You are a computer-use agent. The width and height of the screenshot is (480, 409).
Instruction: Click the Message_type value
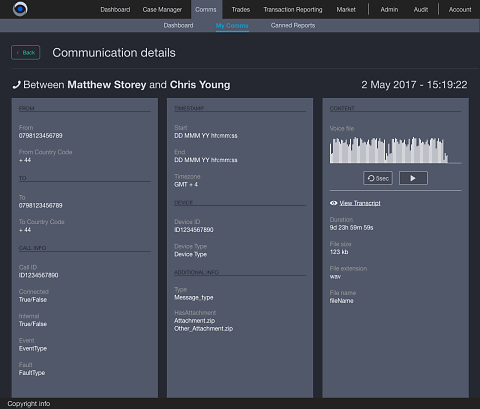(193, 297)
